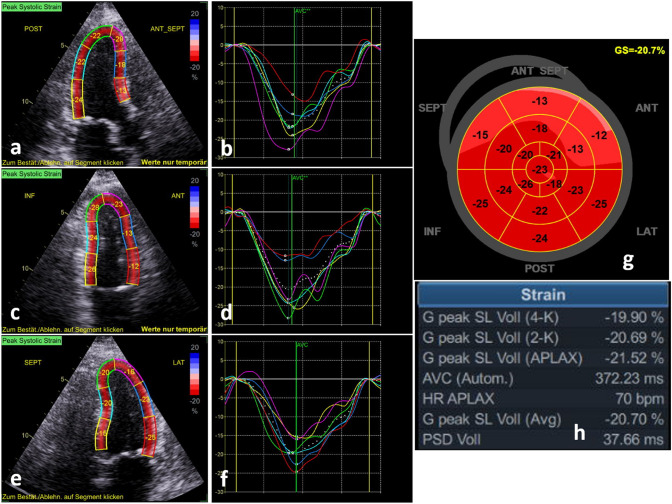Click the center -23 apex bullseye segment
The image size is (672, 504).
click(x=540, y=169)
